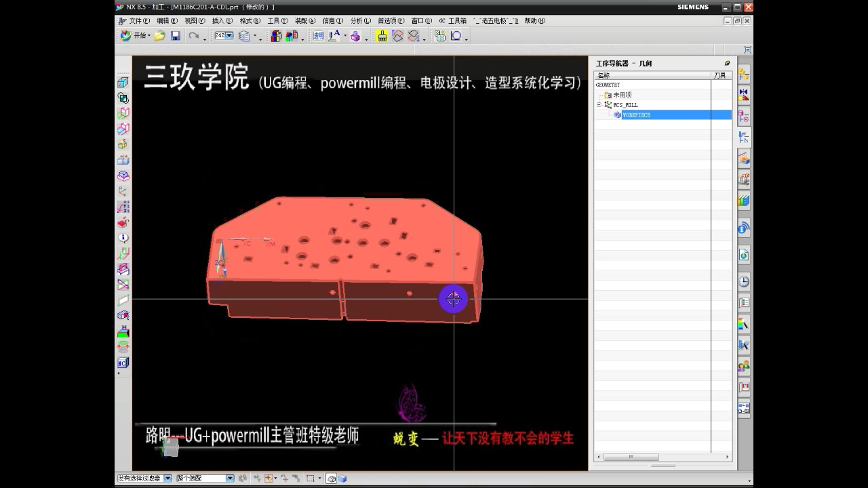The width and height of the screenshot is (868, 488).
Task: Open the part navigator tab on right bar
Action: [x=744, y=117]
